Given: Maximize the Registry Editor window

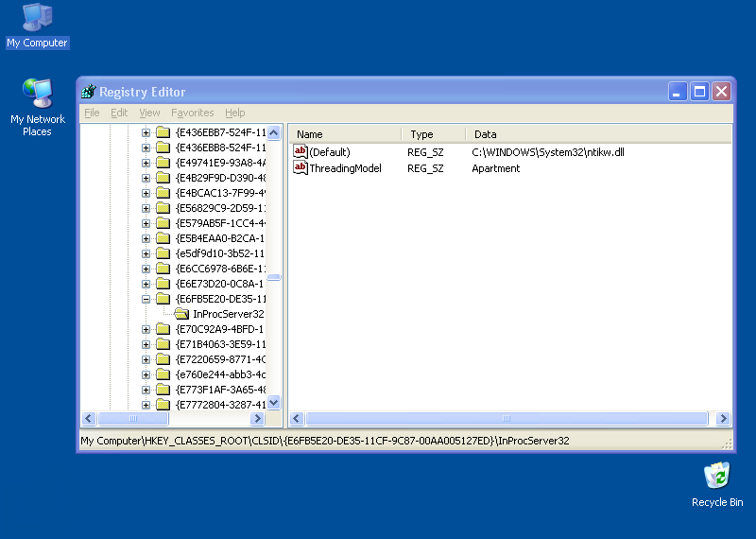Looking at the screenshot, I should tap(699, 91).
